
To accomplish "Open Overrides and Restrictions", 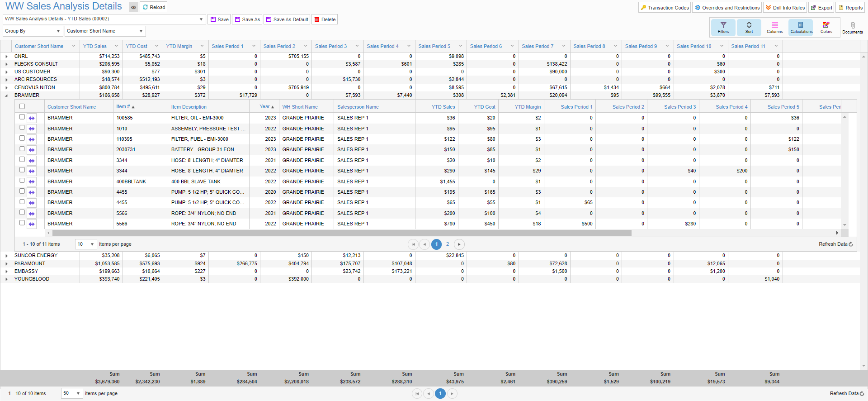I will (727, 8).
